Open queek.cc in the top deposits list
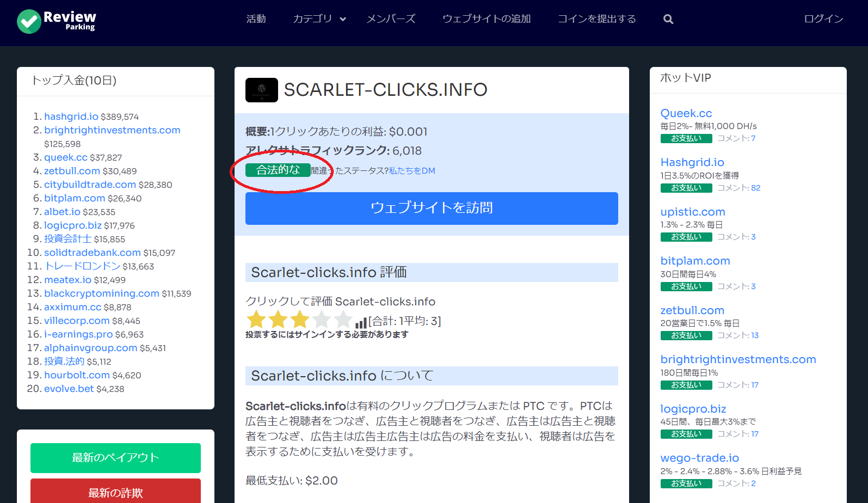Screen dimensions: 868x503 [x=66, y=157]
